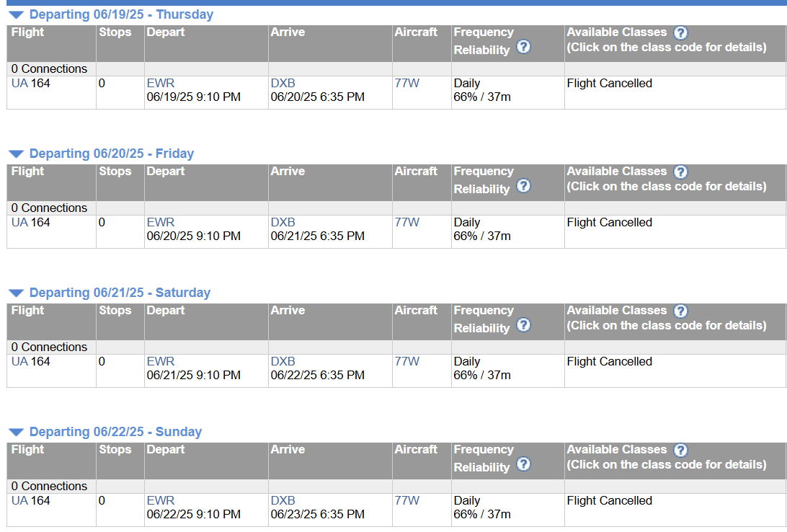Screen dimensions: 787x532
Task: Open Available Classes help icon for Friday table
Action: click(x=680, y=172)
